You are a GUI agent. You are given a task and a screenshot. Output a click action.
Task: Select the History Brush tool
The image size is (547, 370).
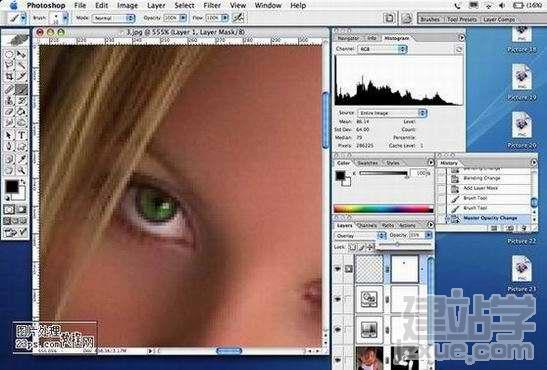click(x=22, y=101)
